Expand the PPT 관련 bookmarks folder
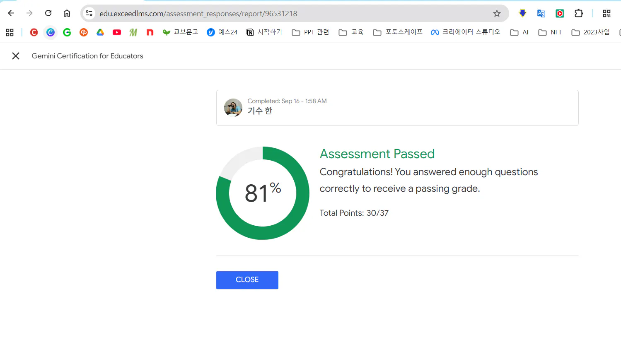 (310, 32)
